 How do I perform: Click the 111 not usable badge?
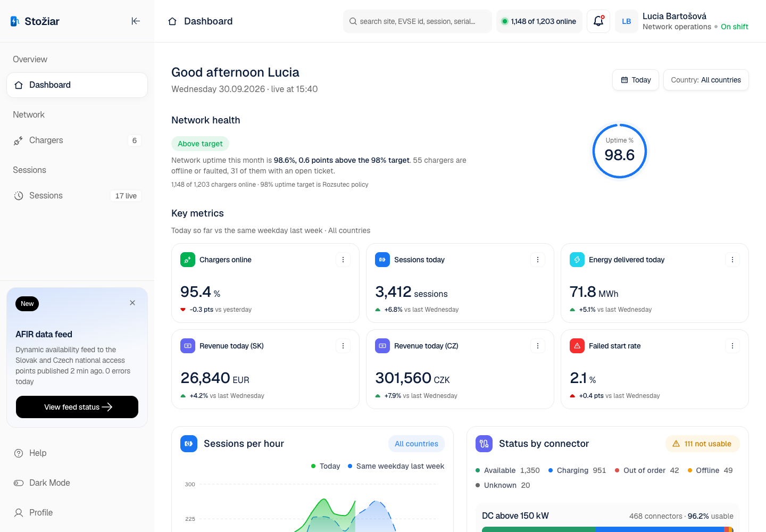pyautogui.click(x=703, y=444)
